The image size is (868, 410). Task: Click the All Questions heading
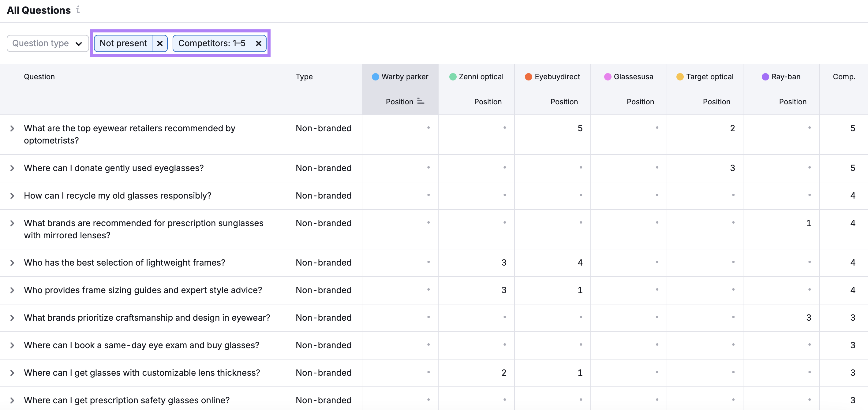39,10
